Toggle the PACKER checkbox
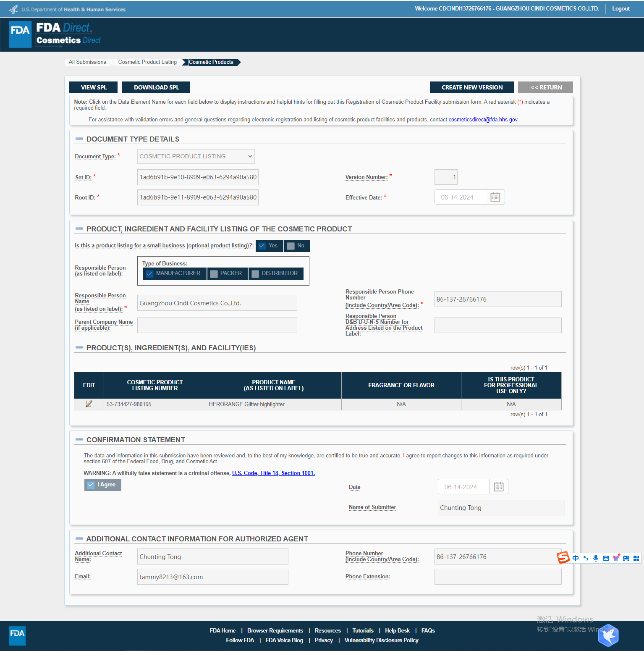 click(214, 273)
